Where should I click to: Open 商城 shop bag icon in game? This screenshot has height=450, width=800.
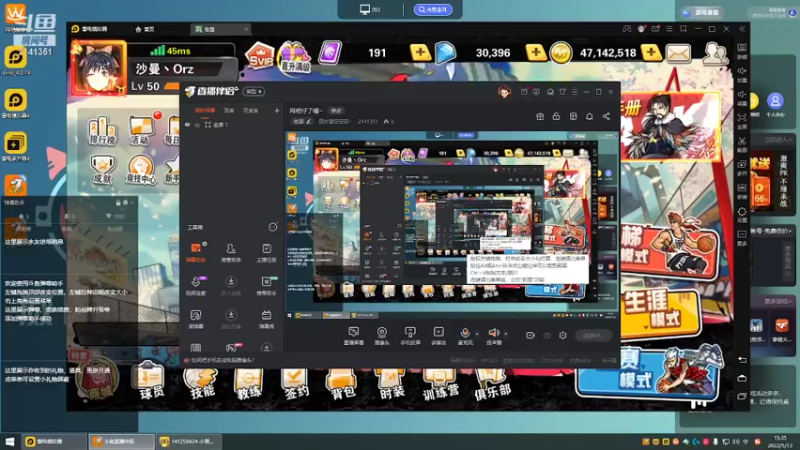tap(98, 380)
